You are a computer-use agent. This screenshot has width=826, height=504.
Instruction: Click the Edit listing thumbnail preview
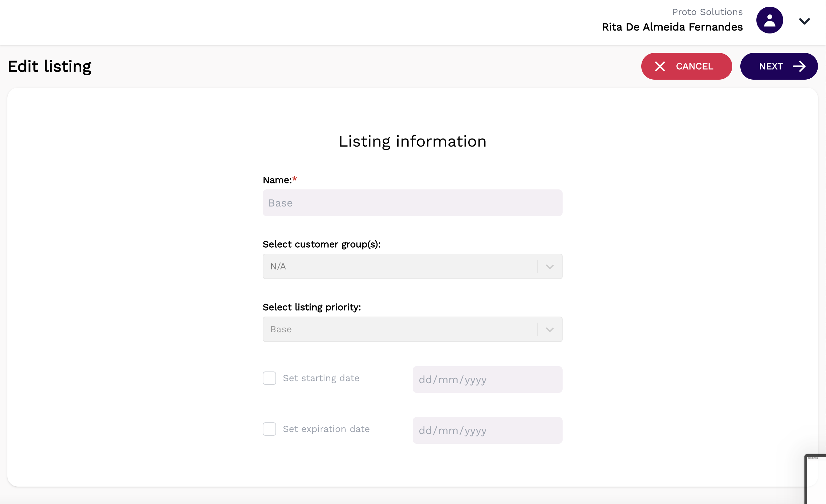[815, 479]
